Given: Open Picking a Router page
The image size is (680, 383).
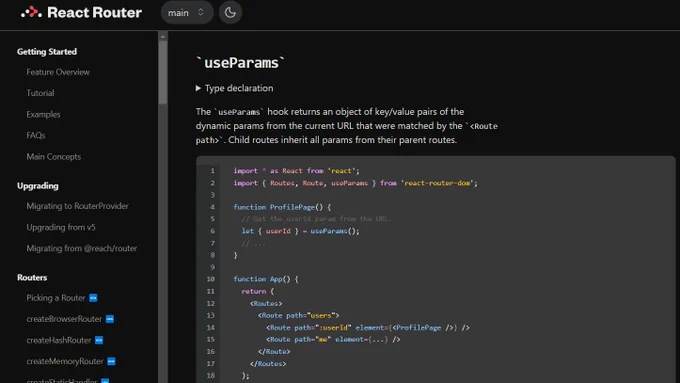Looking at the screenshot, I should point(56,298).
